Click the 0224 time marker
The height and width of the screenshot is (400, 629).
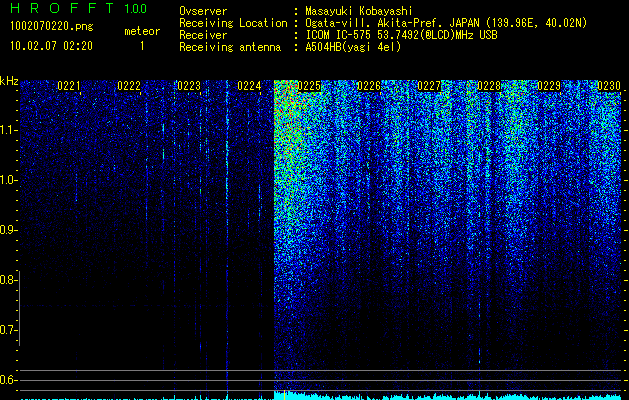coord(249,86)
